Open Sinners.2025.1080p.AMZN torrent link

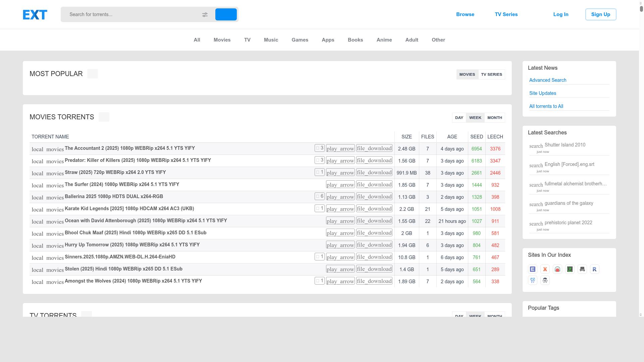coord(120,257)
